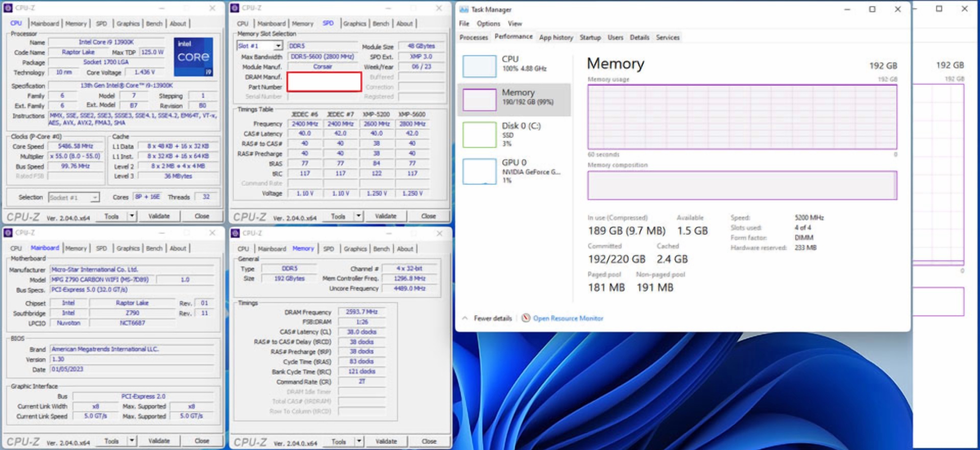Click the CPU-Z icon in the SPD window title bar
The width and height of the screenshot is (980, 450).
coord(235,8)
